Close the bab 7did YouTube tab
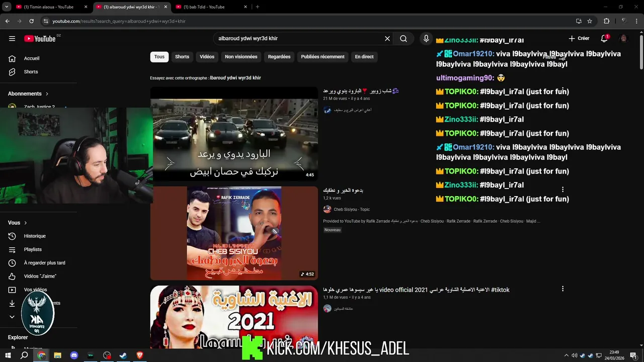Image resolution: width=644 pixels, height=362 pixels. (246, 7)
